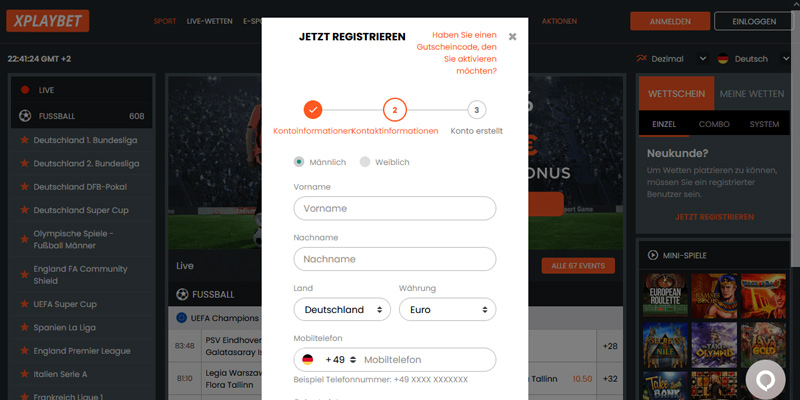800x400 pixels.
Task: Open the Land dropdown showing Deutschland
Action: click(342, 309)
